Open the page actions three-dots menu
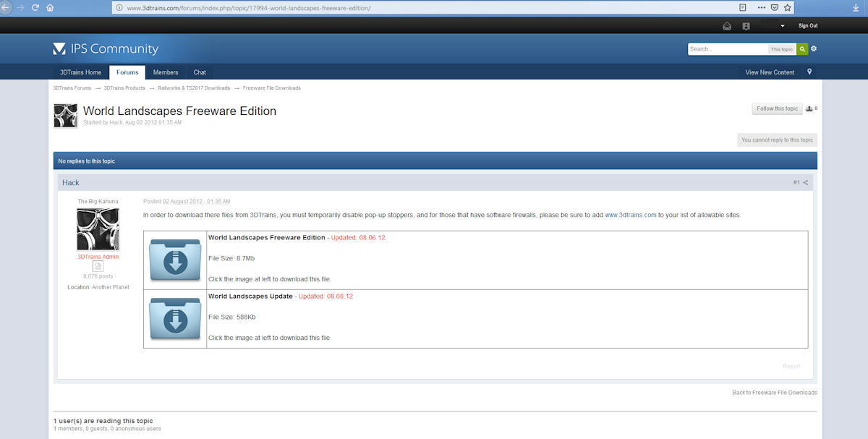 pyautogui.click(x=762, y=7)
